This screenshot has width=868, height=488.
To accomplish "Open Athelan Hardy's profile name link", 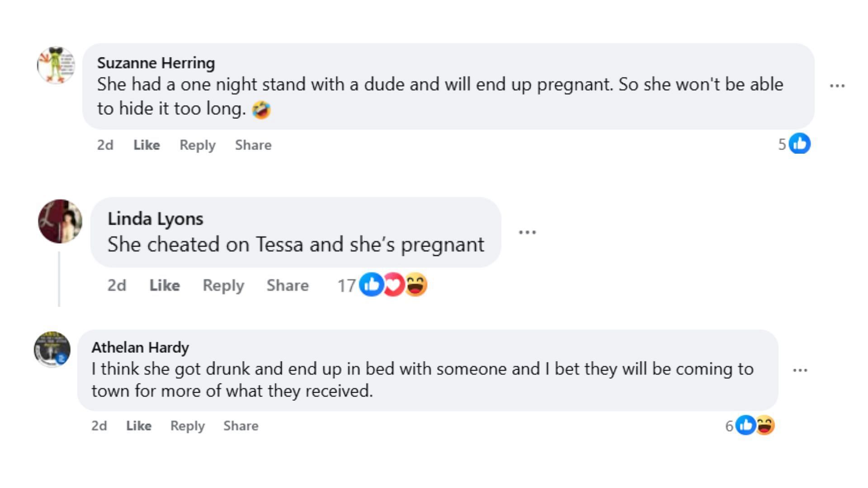I will pyautogui.click(x=140, y=347).
